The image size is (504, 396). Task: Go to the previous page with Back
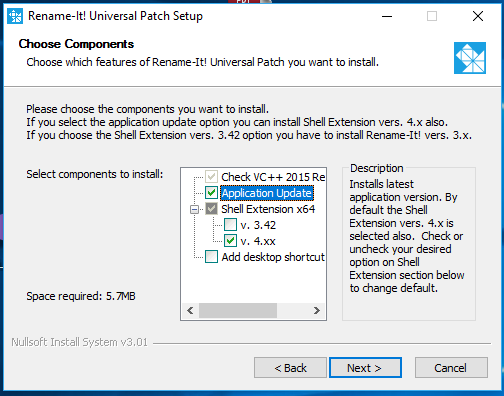coord(290,368)
